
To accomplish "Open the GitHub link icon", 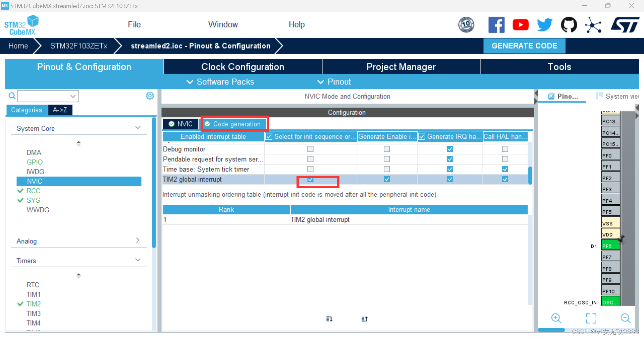I will (x=569, y=24).
